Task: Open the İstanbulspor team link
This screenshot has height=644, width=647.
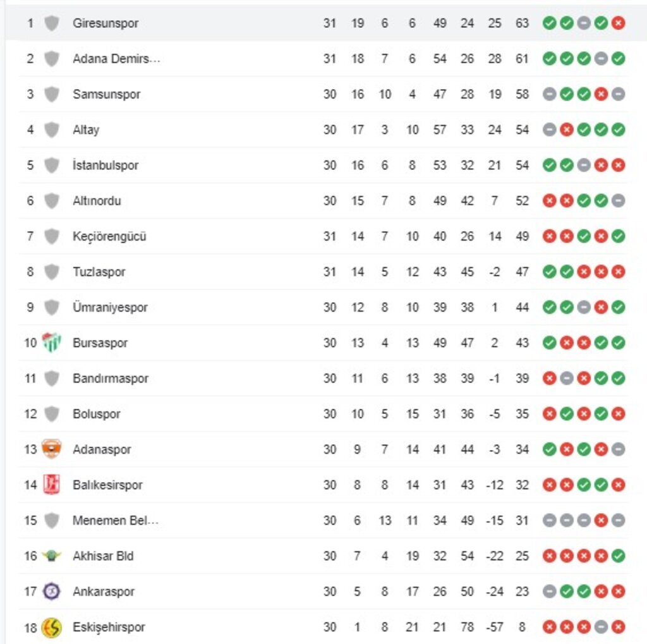Action: pyautogui.click(x=106, y=165)
